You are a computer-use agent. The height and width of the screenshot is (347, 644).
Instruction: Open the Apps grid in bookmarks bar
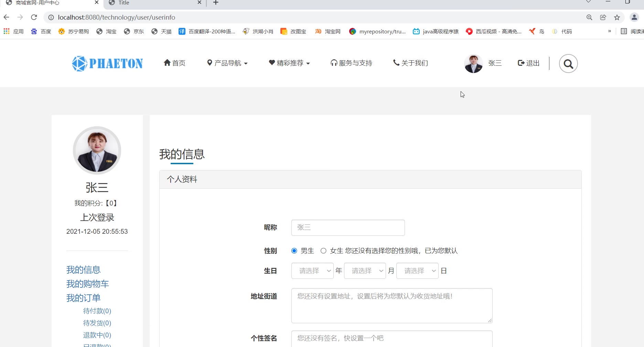coord(13,31)
